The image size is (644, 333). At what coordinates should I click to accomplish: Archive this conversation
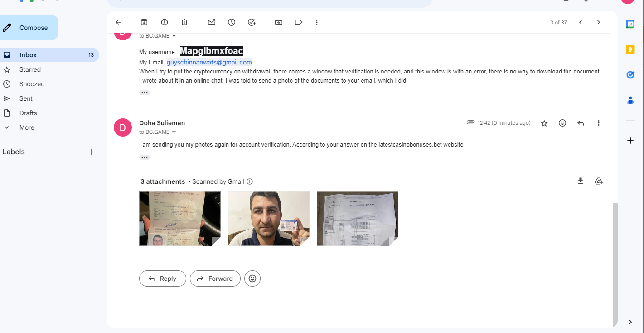pos(144,22)
